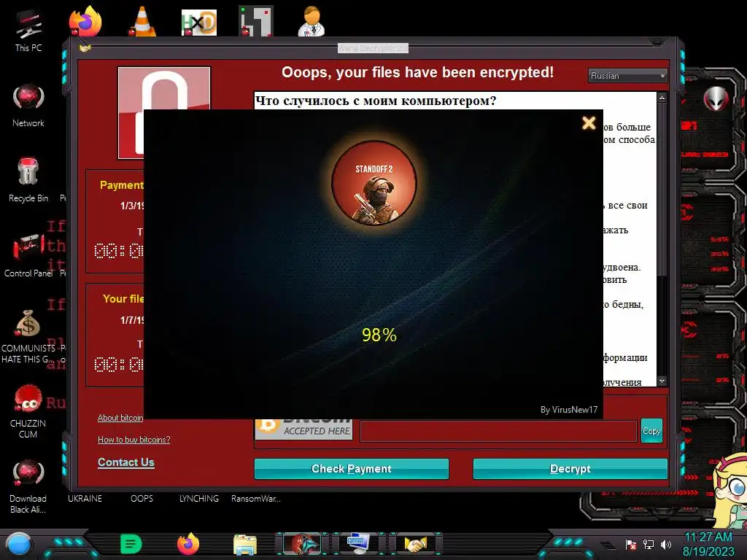Image resolution: width=747 pixels, height=560 pixels.
Task: Open the CHUZZIN CUM red fuzzy icon
Action: coord(28,411)
